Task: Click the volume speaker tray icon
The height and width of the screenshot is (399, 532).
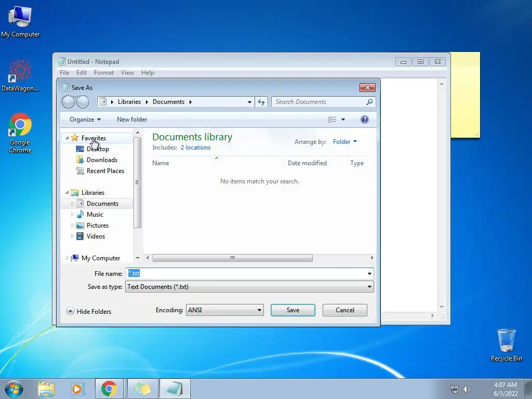Action: (467, 389)
